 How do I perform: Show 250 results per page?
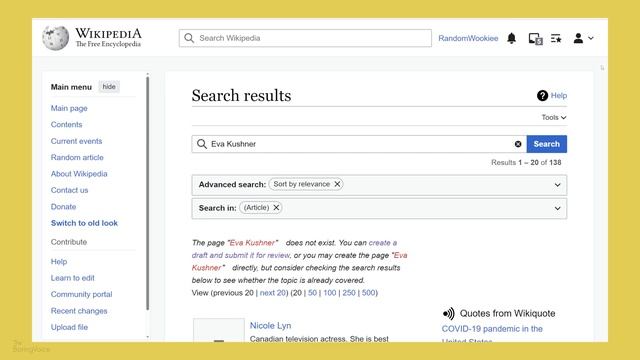(349, 293)
